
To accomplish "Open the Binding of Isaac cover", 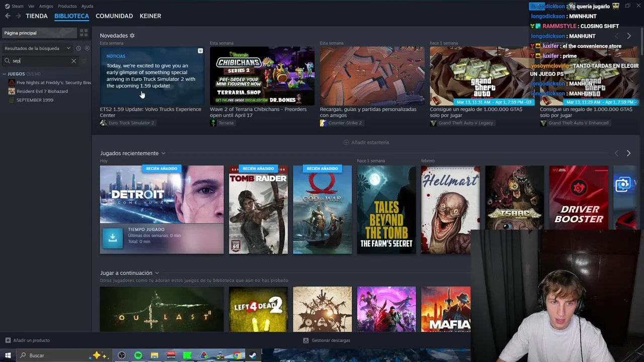I will [514, 198].
